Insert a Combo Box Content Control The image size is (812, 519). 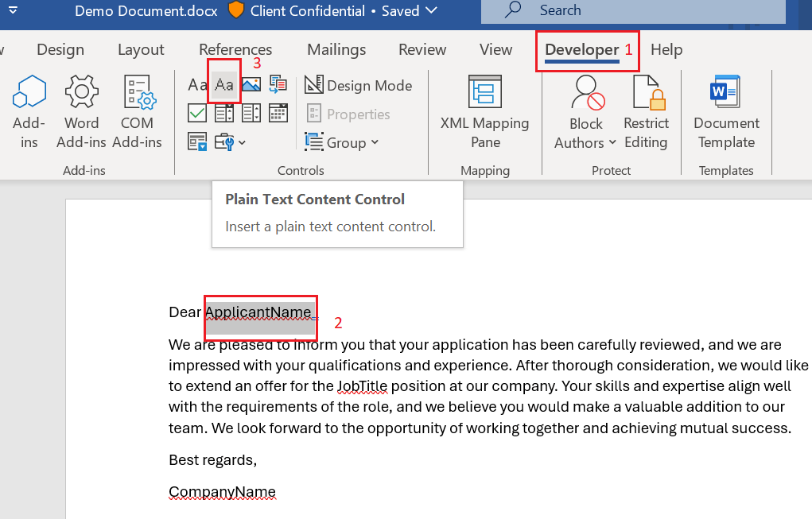(x=224, y=114)
